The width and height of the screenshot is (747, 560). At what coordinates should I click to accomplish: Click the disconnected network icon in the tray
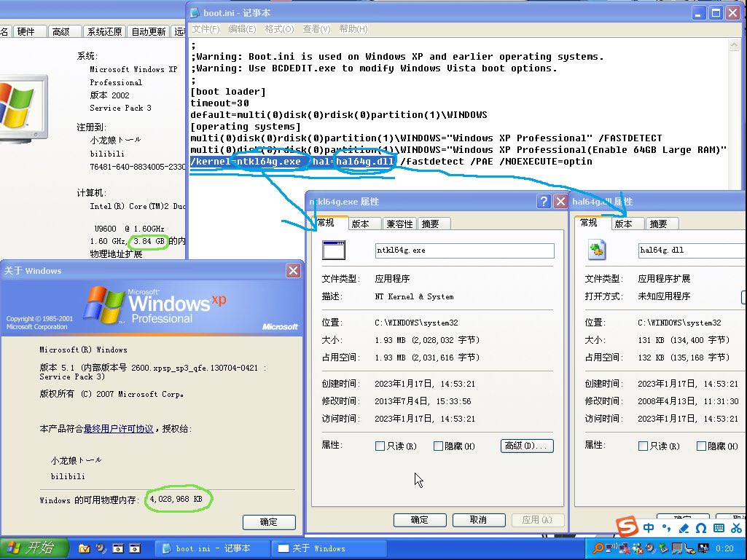[622, 548]
